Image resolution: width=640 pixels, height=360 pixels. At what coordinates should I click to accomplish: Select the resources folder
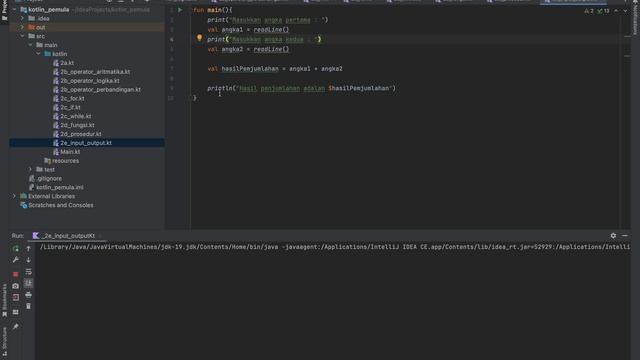(65, 161)
